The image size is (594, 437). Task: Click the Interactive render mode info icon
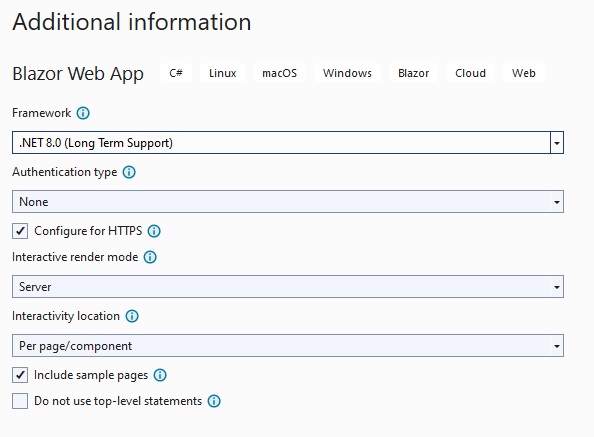click(150, 257)
